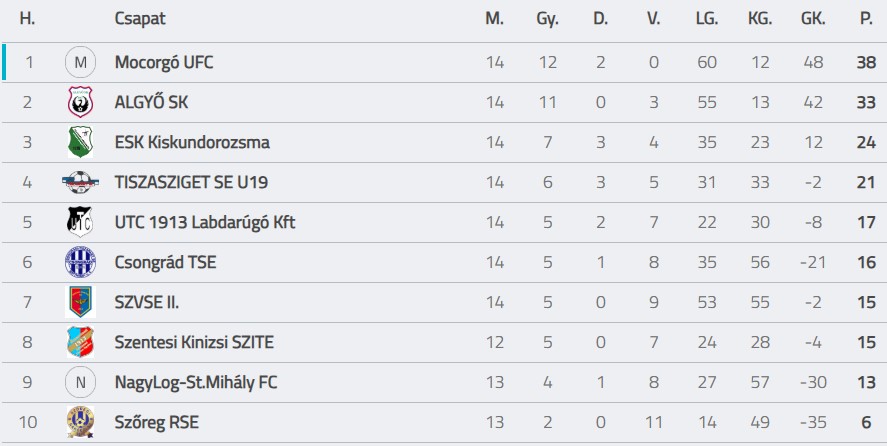Screen dimensions: 887x446
Task: Click the ALGYŐ SK club crest
Action: [80, 103]
